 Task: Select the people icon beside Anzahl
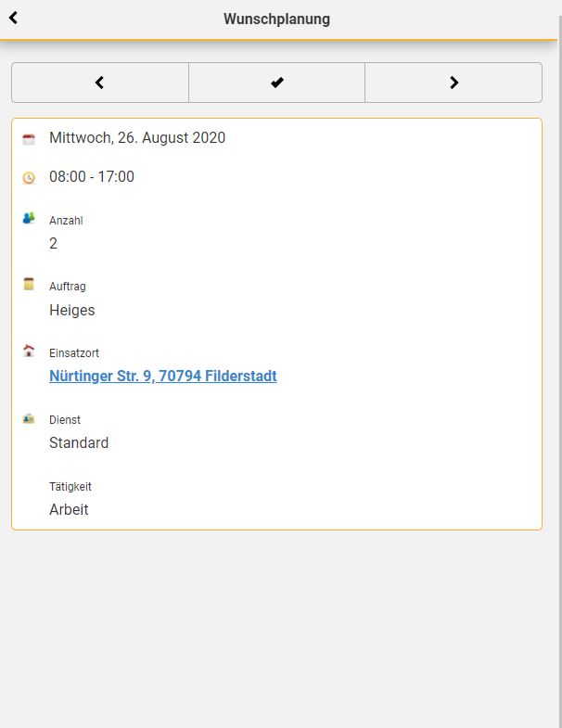click(29, 218)
